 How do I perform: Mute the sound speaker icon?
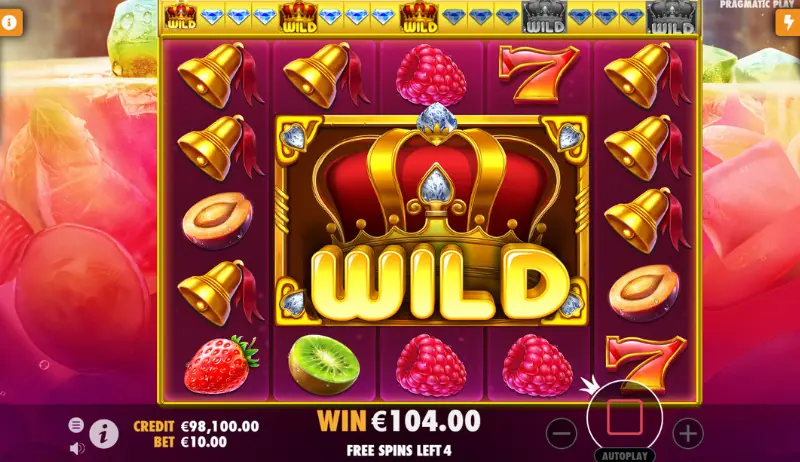coord(77,448)
